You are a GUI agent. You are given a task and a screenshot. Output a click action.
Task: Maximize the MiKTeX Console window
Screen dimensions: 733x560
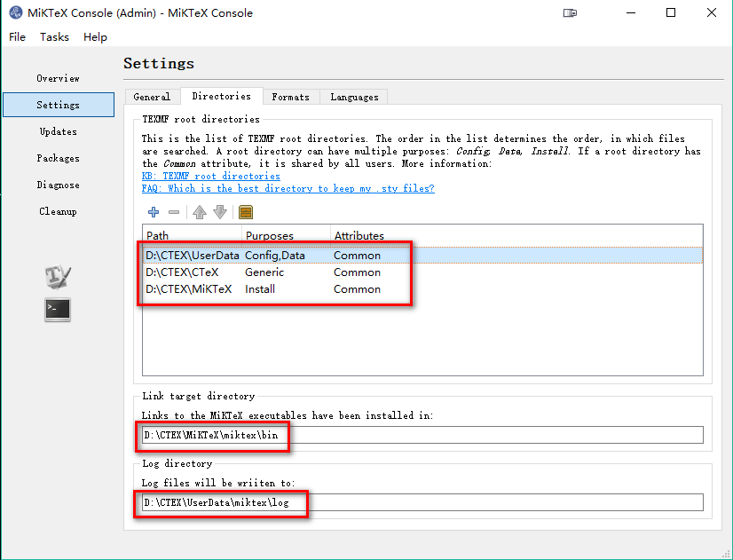point(671,12)
